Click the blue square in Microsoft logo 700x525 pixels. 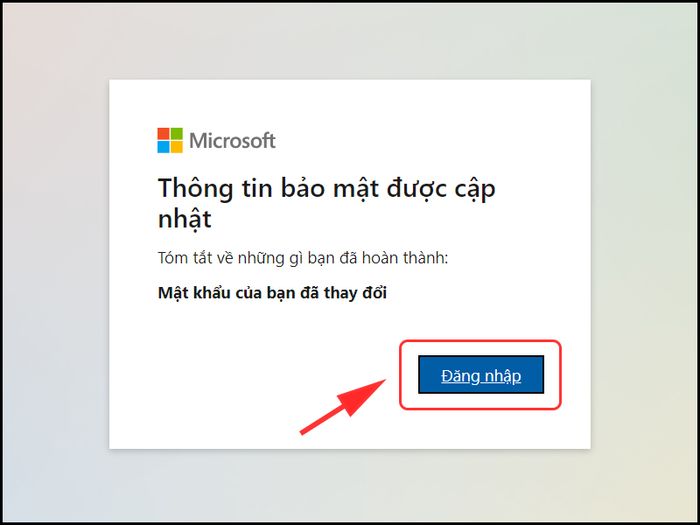(x=163, y=147)
